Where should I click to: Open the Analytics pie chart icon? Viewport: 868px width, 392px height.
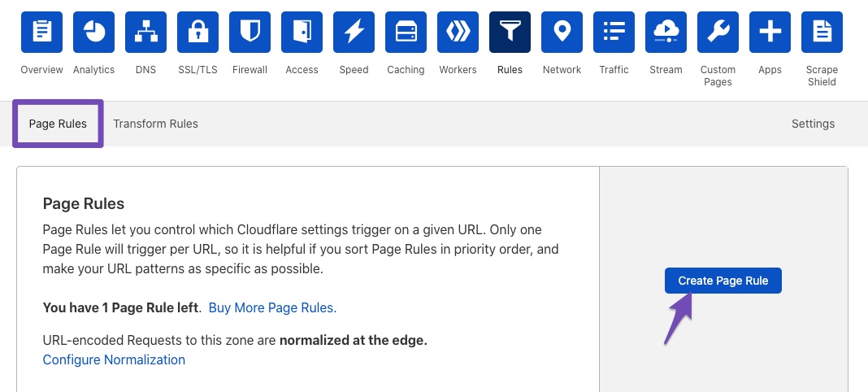(x=93, y=32)
